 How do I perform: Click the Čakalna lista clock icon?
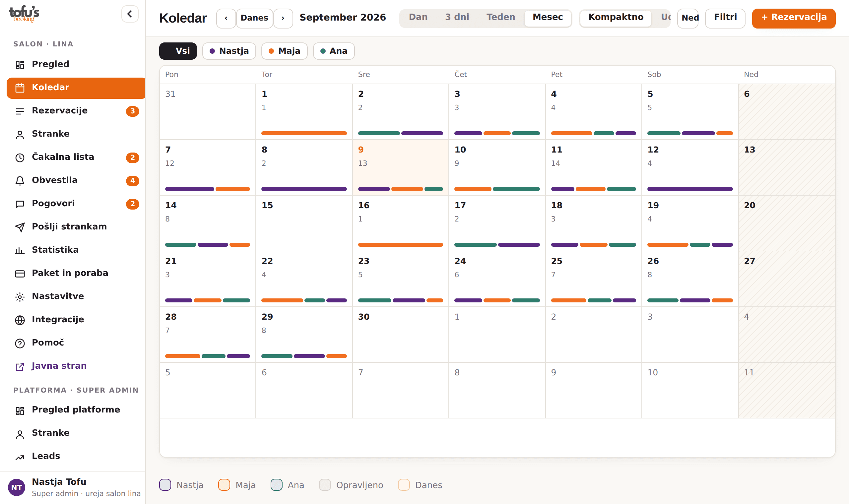(x=20, y=157)
